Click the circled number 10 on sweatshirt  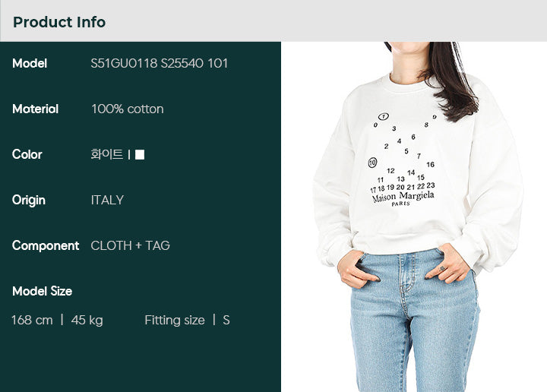tap(372, 162)
